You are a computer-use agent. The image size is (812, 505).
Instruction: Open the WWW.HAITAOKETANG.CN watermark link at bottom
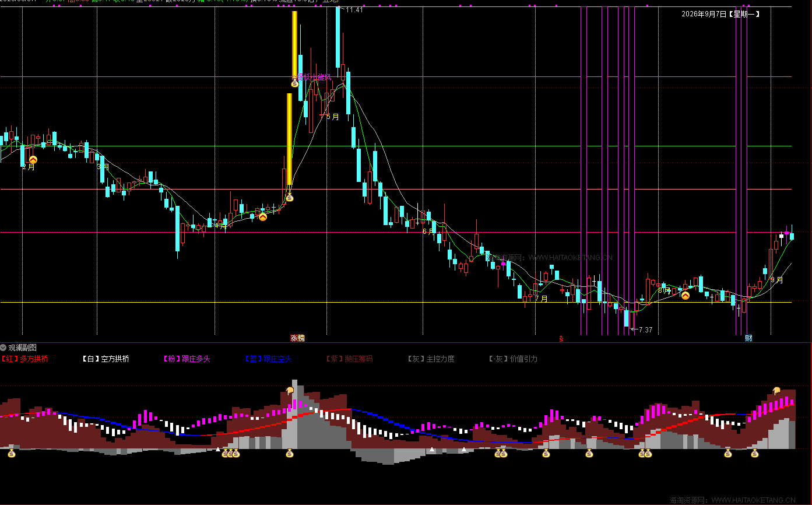pos(754,500)
